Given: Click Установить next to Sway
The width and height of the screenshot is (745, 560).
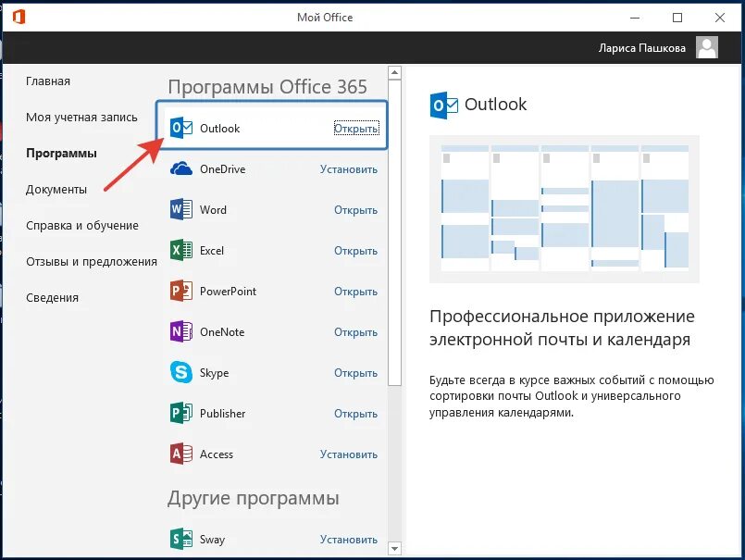Looking at the screenshot, I should [349, 540].
